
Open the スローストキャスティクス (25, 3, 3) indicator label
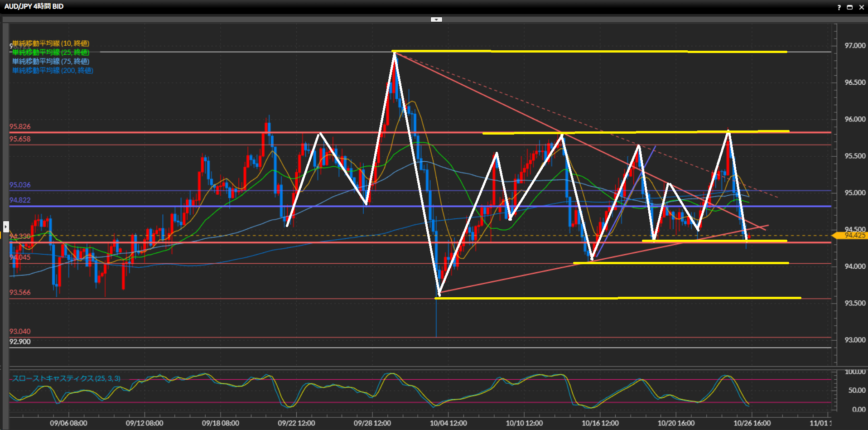[66, 378]
